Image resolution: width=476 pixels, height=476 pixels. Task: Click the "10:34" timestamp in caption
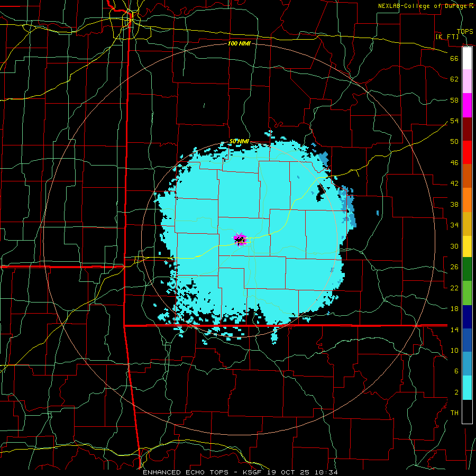(327, 472)
